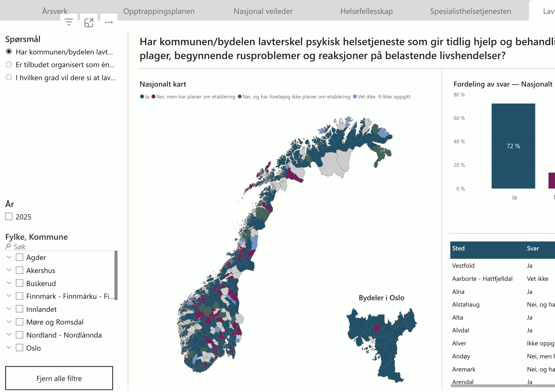
Task: Click 'Nei, men har planer' legend dot
Action: [x=154, y=97]
